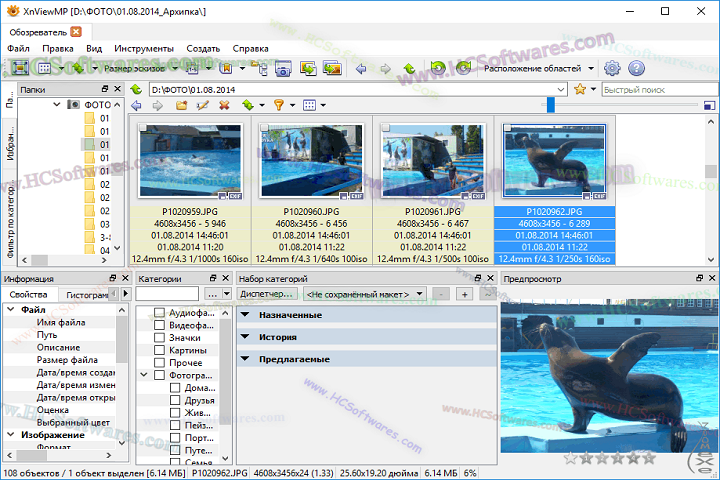This screenshot has width=720, height=480.
Task: Check the Видеофа... category checkbox
Action: click(159, 325)
